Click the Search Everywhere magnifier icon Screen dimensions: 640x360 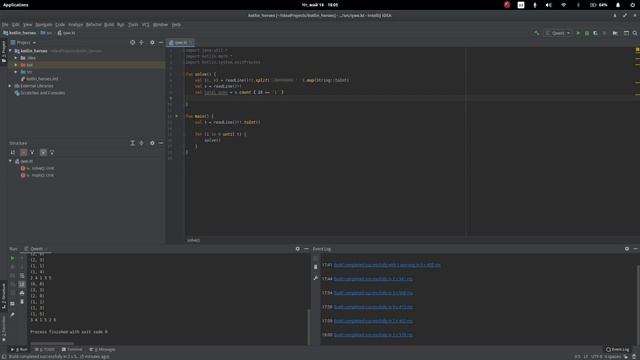pyautogui.click(x=635, y=33)
